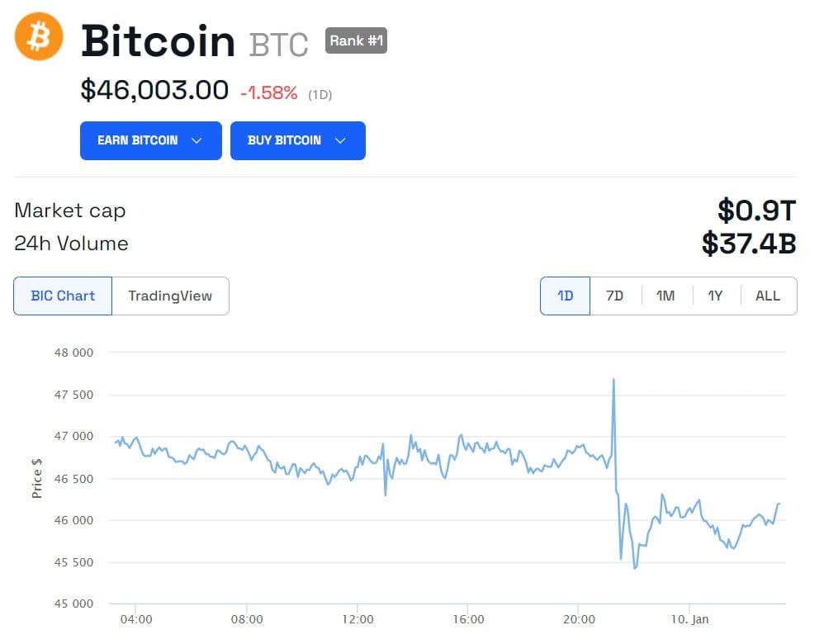Switch to the TradingView tab
This screenshot has height=644, width=824.
(170, 296)
